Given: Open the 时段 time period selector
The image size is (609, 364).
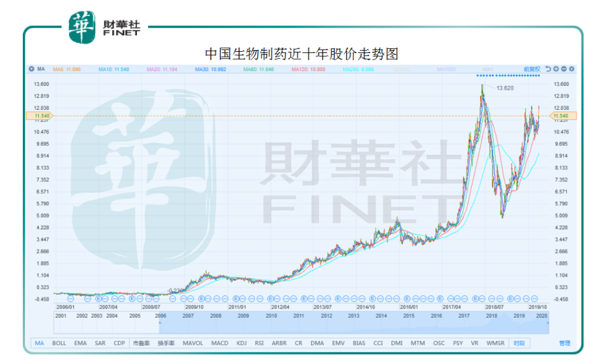Looking at the screenshot, I should click(x=519, y=343).
